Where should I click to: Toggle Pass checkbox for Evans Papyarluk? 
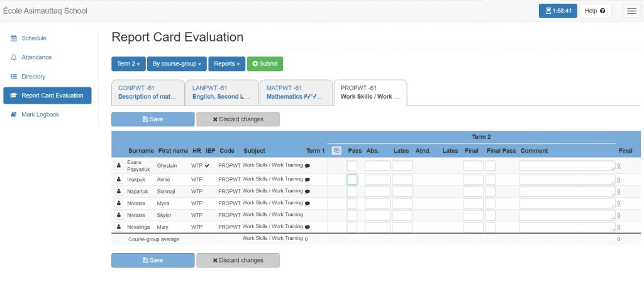click(352, 166)
